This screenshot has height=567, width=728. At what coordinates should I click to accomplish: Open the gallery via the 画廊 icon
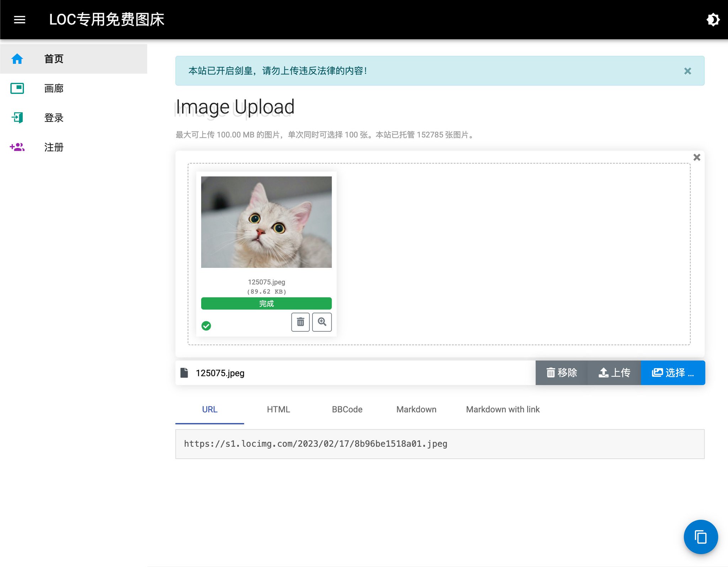coord(17,88)
